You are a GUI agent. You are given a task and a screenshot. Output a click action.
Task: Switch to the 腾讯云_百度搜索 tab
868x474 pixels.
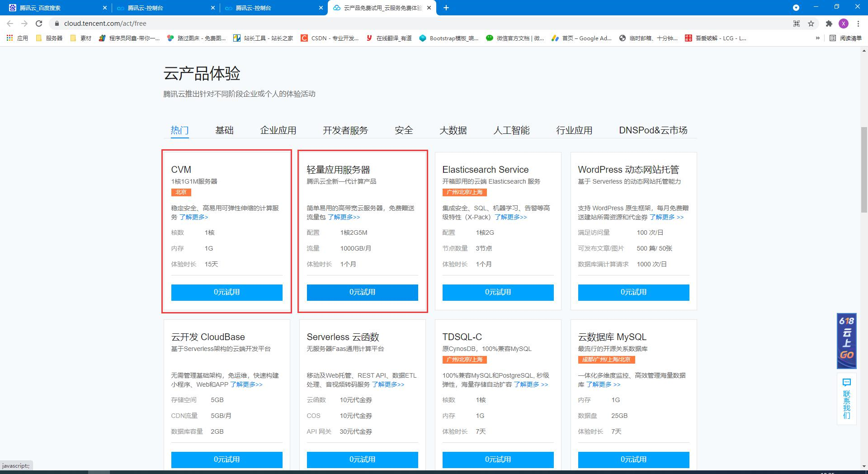click(x=57, y=8)
